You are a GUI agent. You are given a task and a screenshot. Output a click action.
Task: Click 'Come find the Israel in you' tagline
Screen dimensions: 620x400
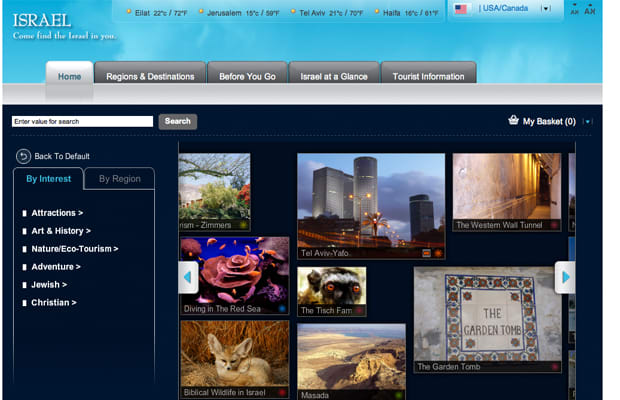[x=64, y=36]
